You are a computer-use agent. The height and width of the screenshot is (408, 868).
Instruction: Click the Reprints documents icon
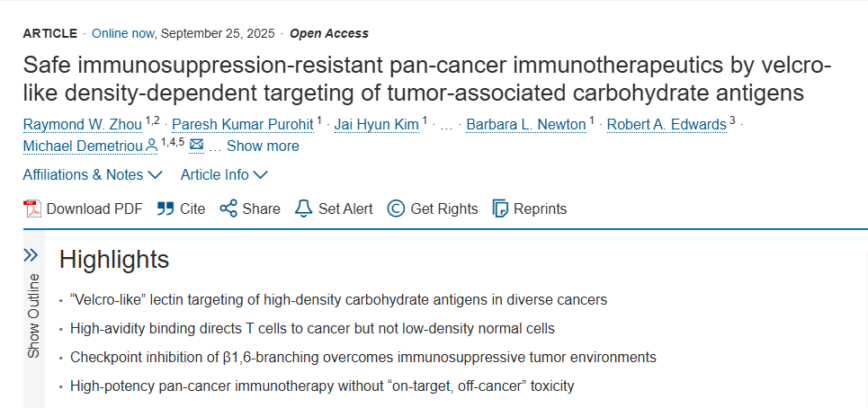pyautogui.click(x=501, y=208)
